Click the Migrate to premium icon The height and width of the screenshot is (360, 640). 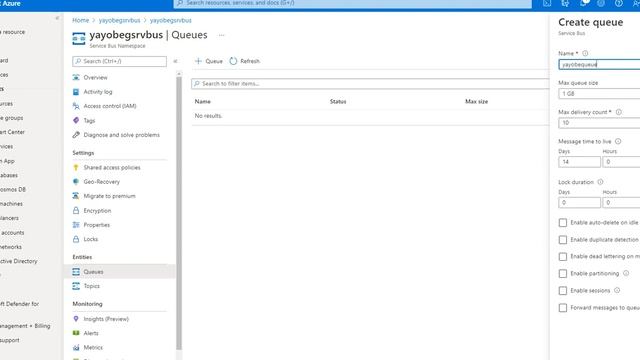[x=76, y=196]
